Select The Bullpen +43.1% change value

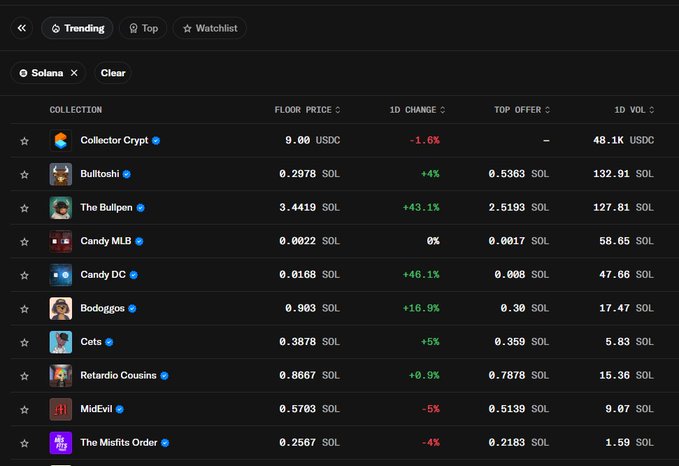421,207
